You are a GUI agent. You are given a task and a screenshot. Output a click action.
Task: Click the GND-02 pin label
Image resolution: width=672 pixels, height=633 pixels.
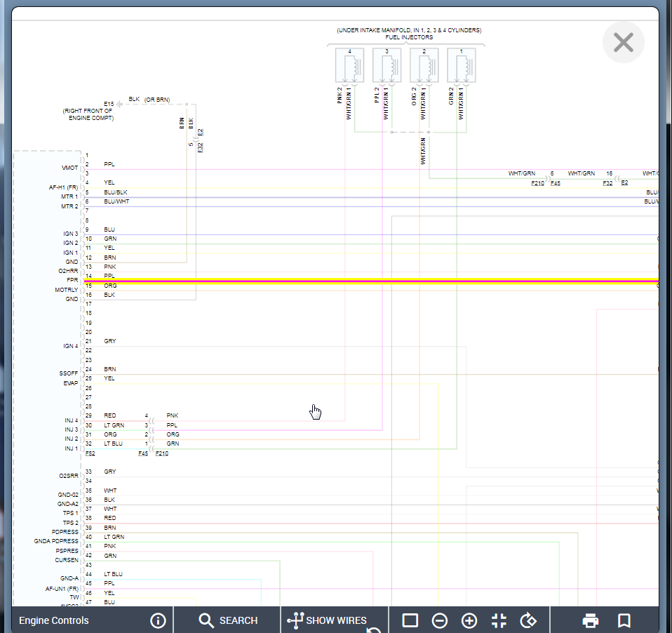tap(68, 495)
